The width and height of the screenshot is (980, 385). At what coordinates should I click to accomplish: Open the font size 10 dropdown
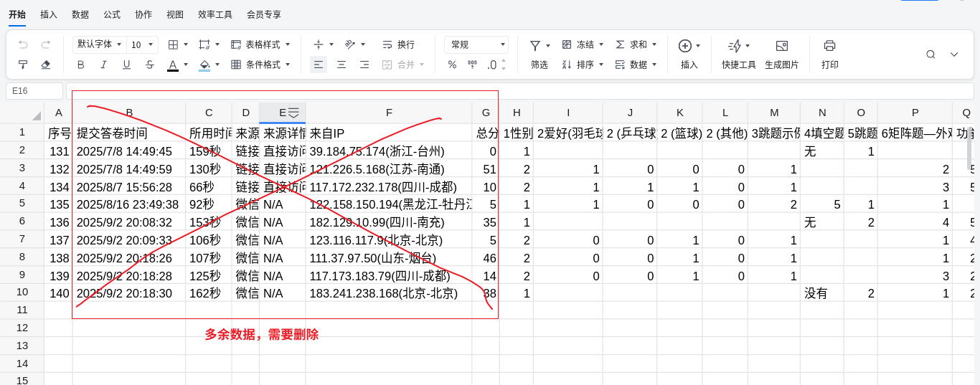[142, 44]
